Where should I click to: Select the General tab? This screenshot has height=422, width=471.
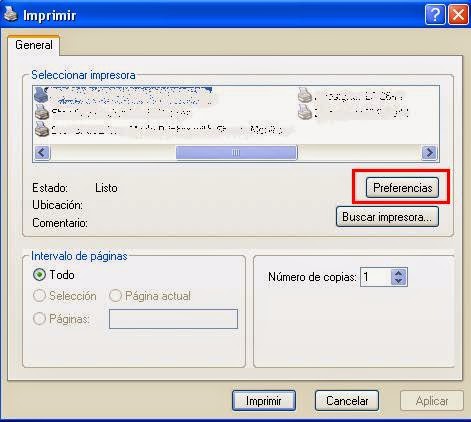point(34,45)
